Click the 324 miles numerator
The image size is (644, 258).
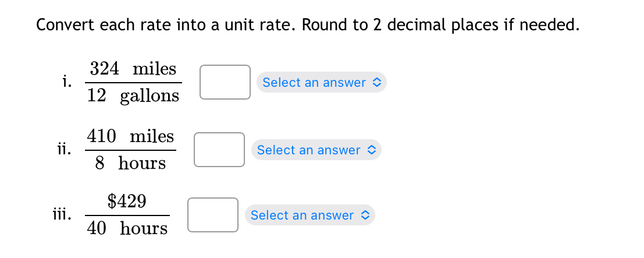[x=133, y=69]
